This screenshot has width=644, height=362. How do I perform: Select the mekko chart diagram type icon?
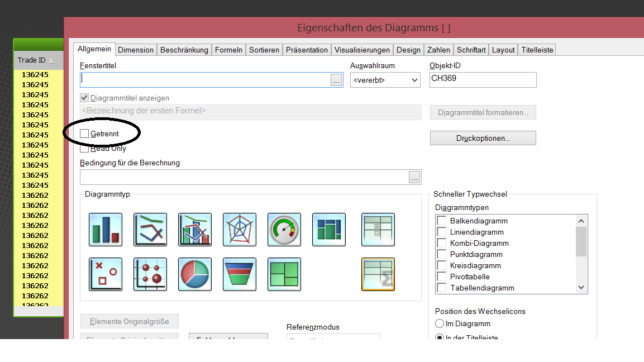point(329,230)
